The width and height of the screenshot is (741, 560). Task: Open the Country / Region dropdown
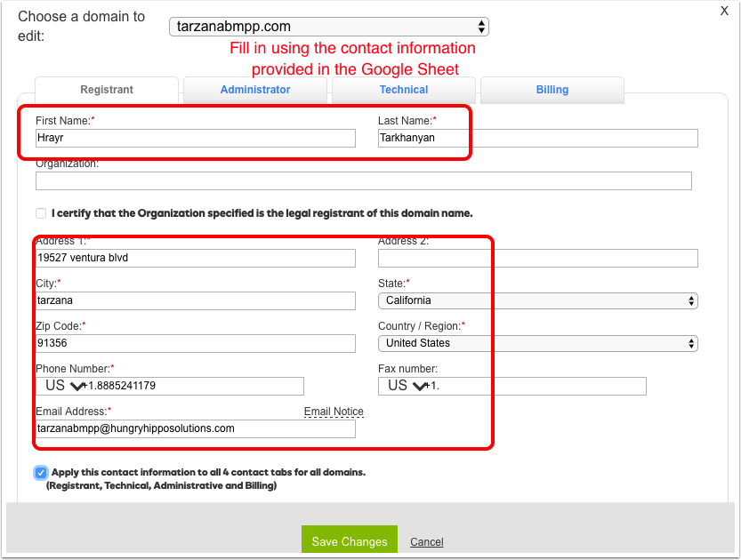point(537,343)
